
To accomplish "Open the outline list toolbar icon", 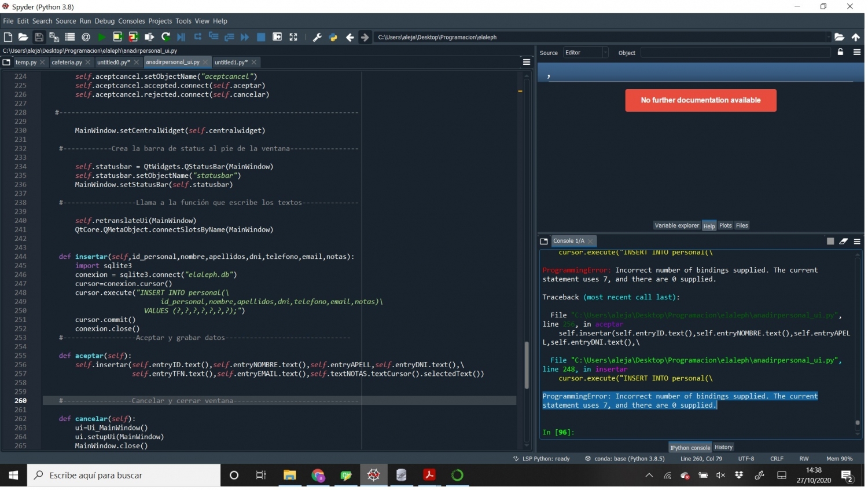I will coord(70,37).
